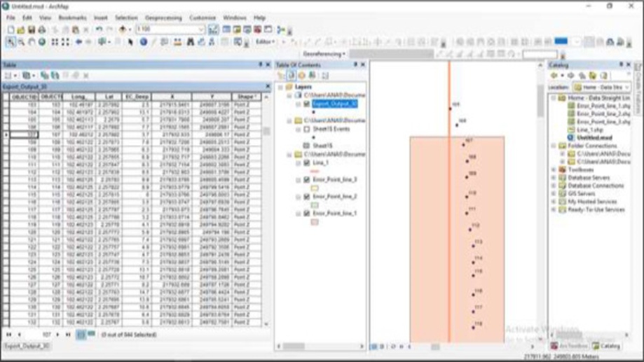Click Switch Selection icon in Table toolbar
This screenshot has width=644, height=362.
point(55,76)
